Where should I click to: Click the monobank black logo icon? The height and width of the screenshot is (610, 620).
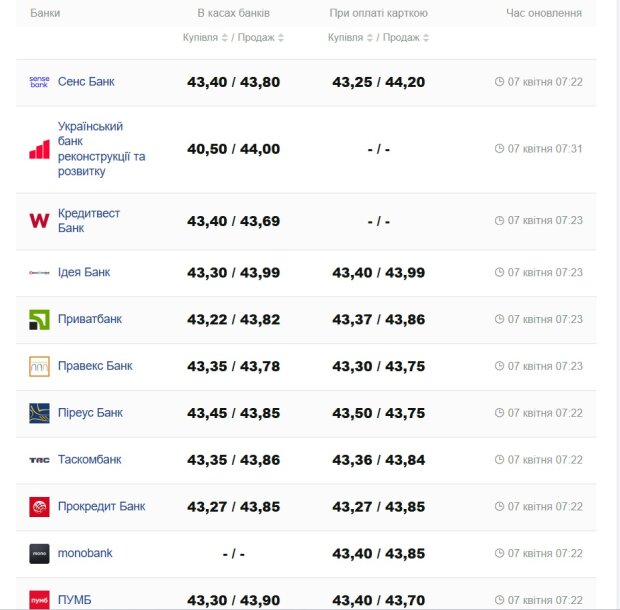tap(39, 553)
